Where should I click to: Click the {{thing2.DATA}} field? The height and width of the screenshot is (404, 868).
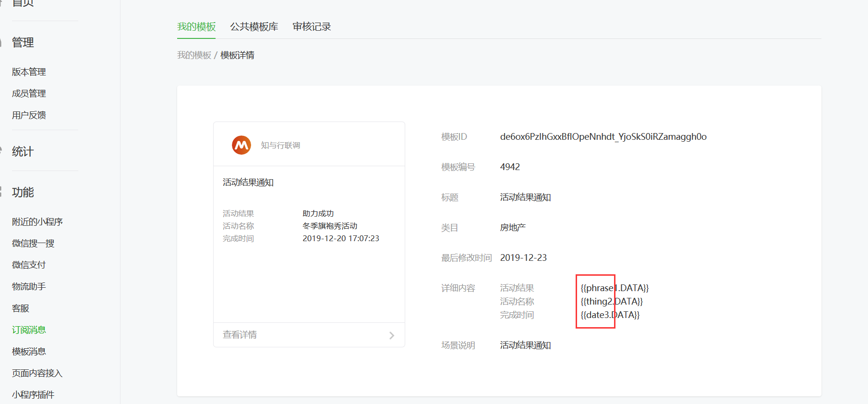(612, 301)
